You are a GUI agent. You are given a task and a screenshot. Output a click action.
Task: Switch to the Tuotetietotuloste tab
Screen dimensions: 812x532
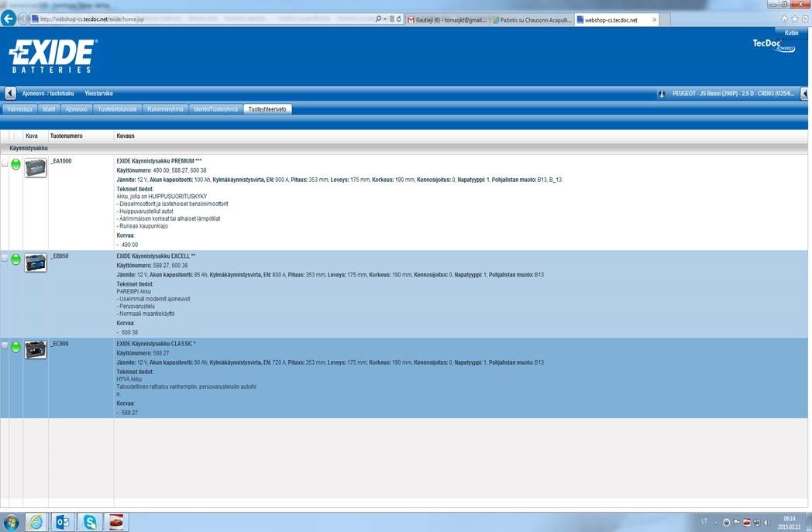point(117,109)
